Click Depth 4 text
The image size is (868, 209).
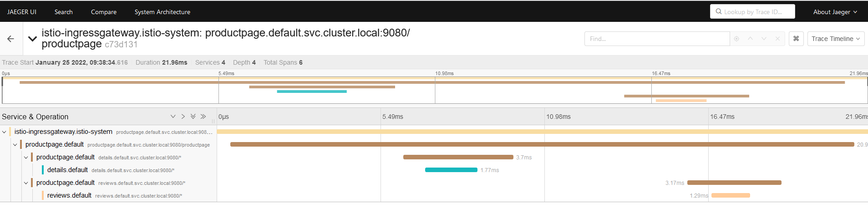[x=244, y=62]
